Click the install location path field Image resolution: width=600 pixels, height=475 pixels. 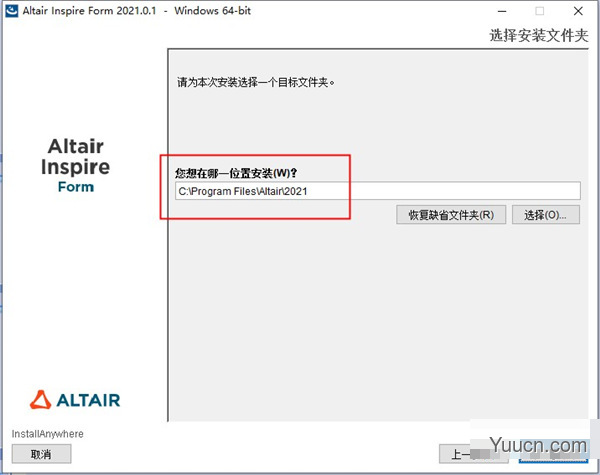coord(378,191)
